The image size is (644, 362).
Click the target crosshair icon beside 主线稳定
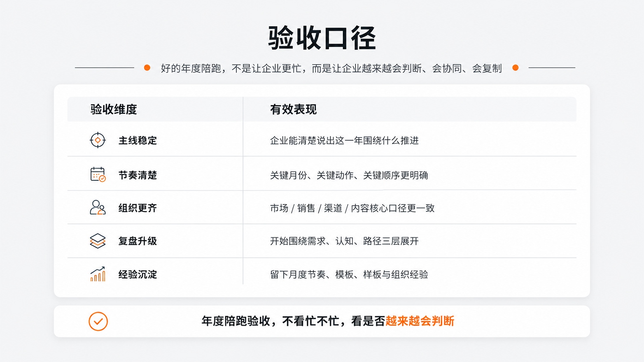tap(98, 140)
